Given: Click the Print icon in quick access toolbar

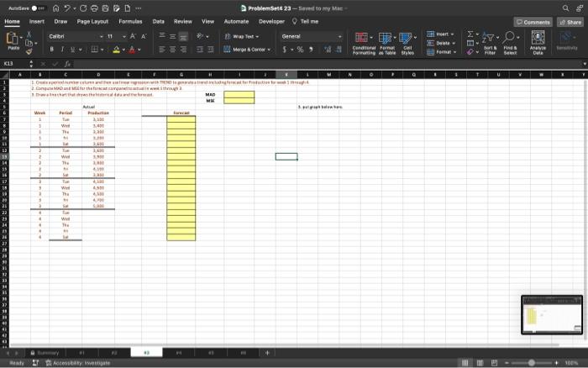Looking at the screenshot, I should (x=94, y=8).
